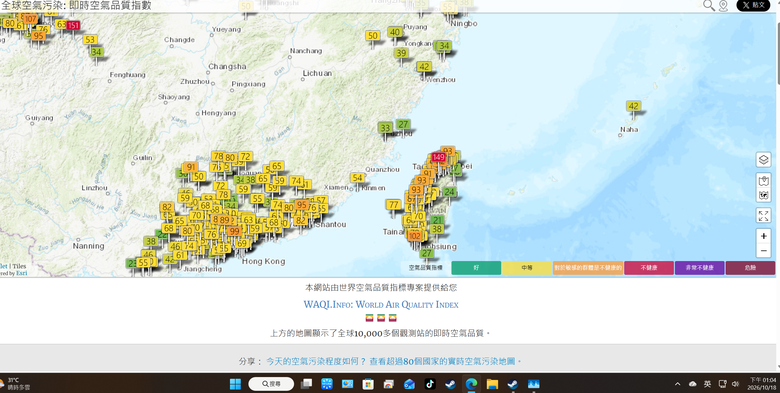Click the Hong Kong city label on map

tap(264, 261)
